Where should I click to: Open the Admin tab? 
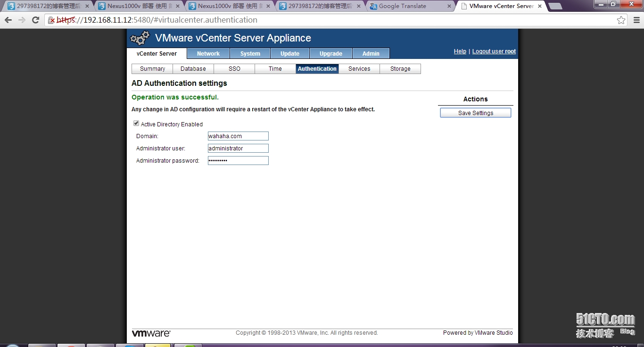(x=371, y=54)
